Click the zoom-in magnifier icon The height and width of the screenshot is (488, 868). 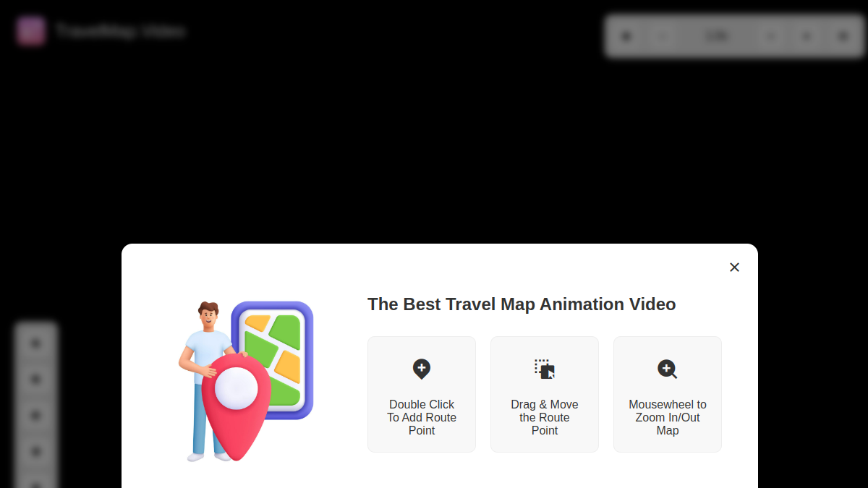pyautogui.click(x=668, y=369)
